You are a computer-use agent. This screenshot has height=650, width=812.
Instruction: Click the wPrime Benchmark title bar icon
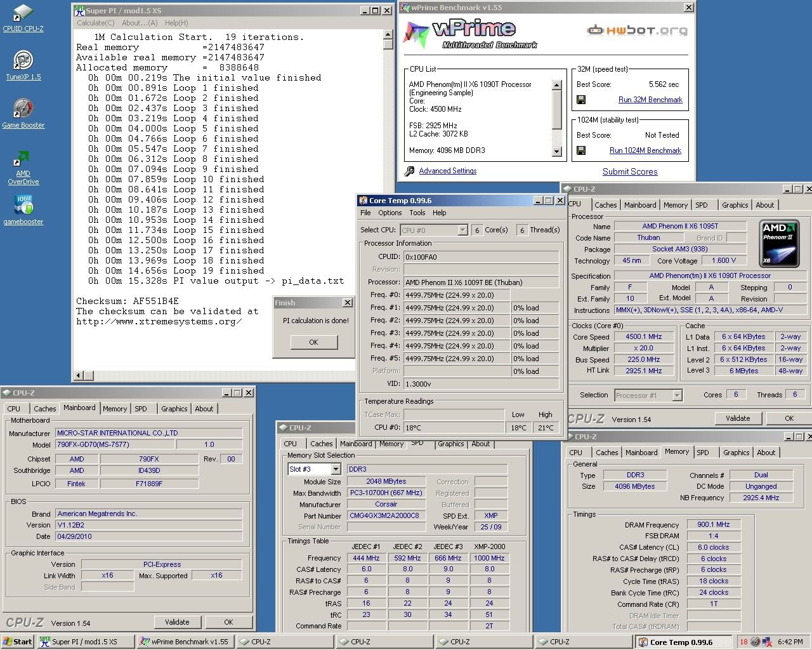pos(405,8)
